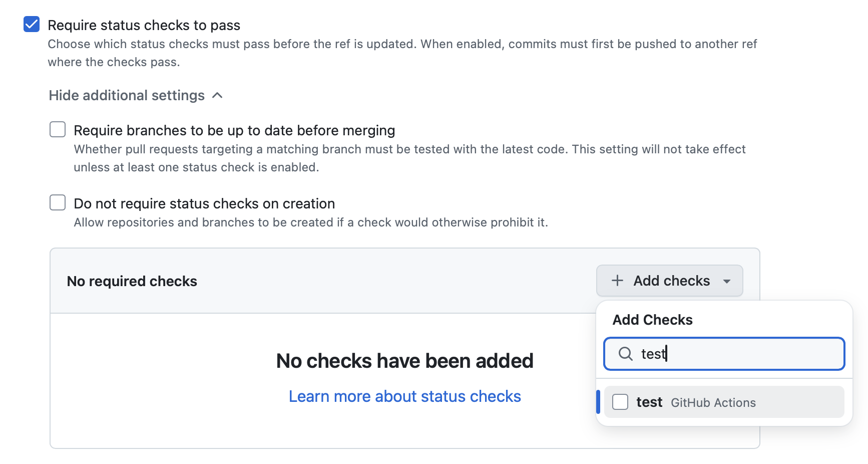Open the Learn more about status checks link

pos(405,396)
